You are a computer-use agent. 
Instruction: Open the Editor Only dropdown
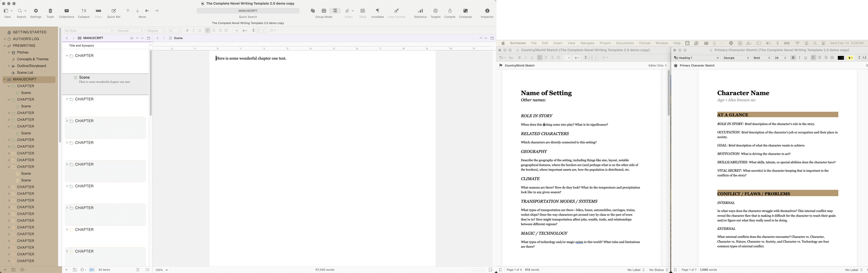pyautogui.click(x=658, y=66)
